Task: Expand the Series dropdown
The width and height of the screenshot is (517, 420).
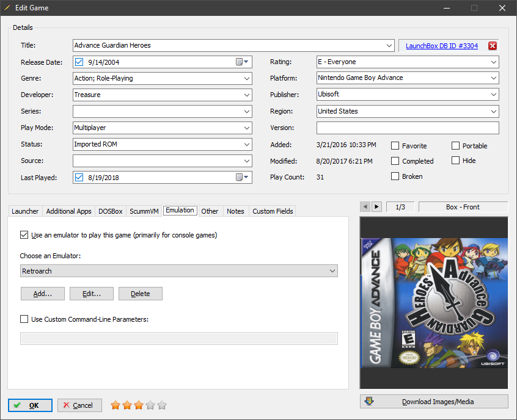Action: pyautogui.click(x=247, y=111)
